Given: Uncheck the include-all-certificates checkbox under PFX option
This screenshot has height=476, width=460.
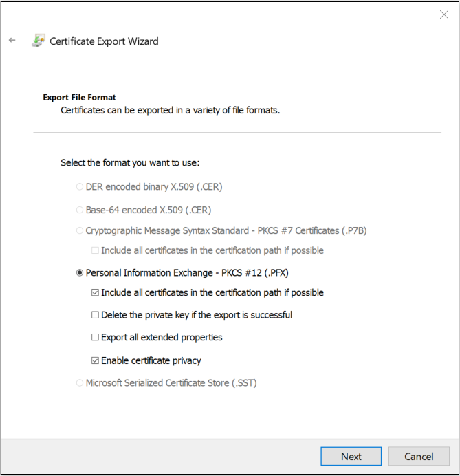Looking at the screenshot, I should (96, 293).
